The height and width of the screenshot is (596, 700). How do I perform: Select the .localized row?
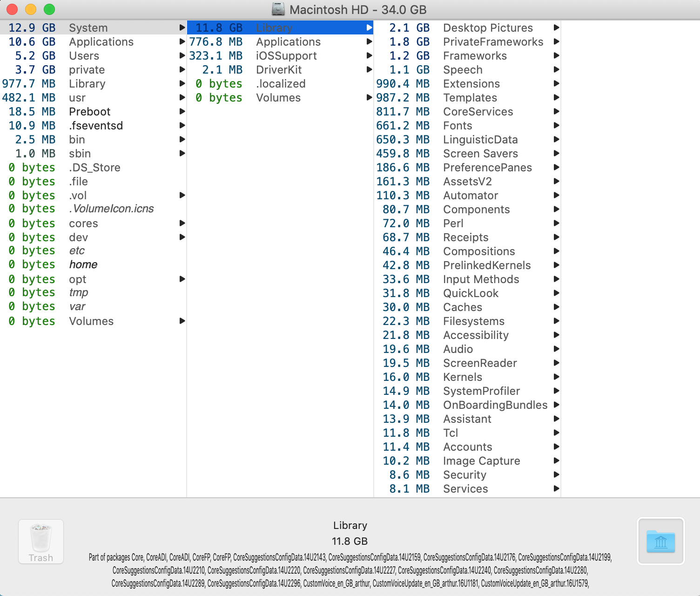click(x=280, y=84)
